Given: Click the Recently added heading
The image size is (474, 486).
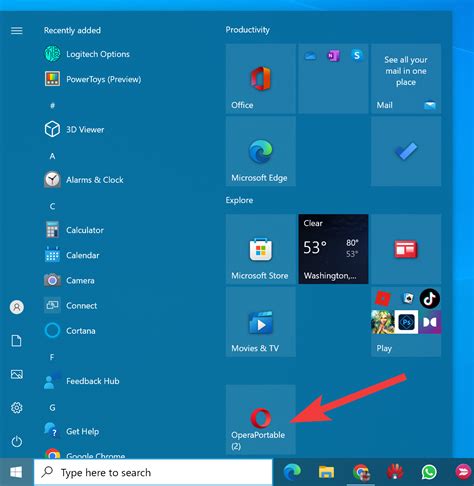Looking at the screenshot, I should pos(72,30).
